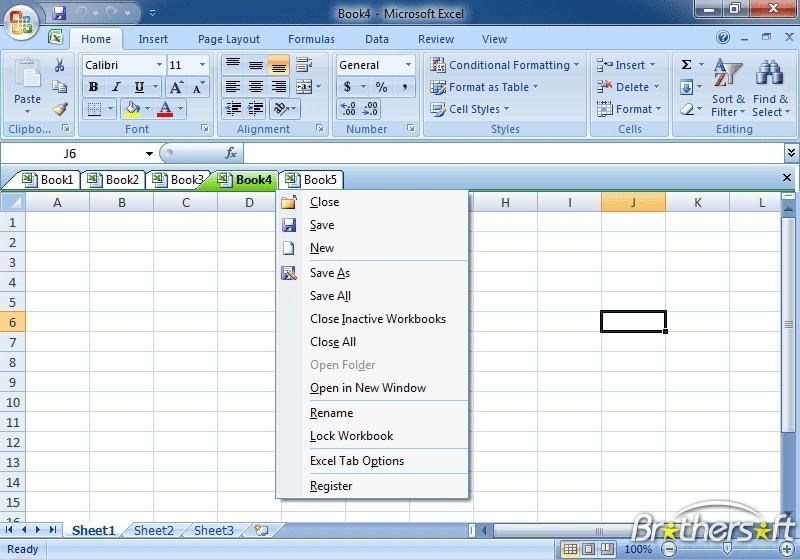This screenshot has width=800, height=560.
Task: Toggle Italic formatting
Action: 116,87
